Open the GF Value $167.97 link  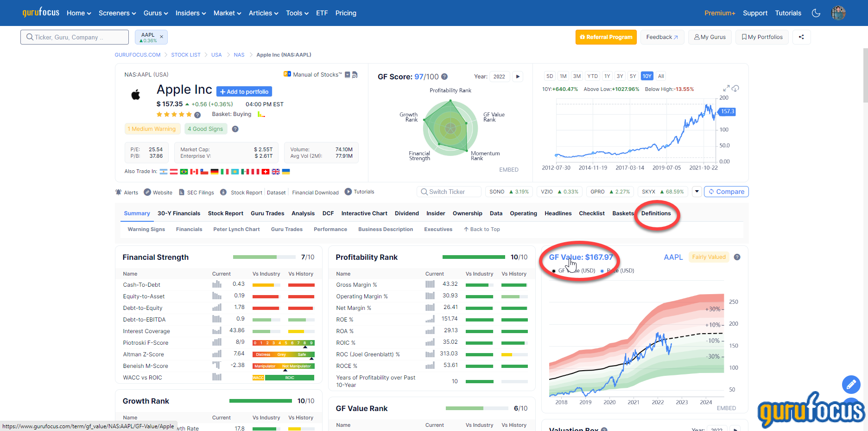[581, 257]
